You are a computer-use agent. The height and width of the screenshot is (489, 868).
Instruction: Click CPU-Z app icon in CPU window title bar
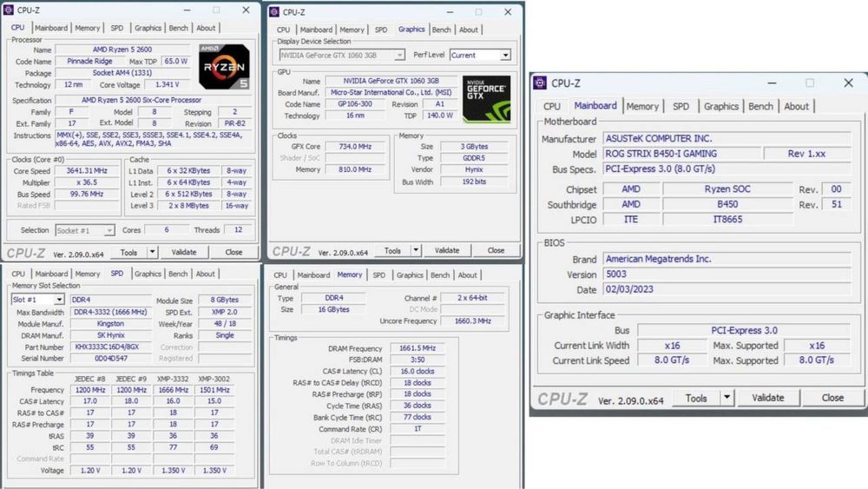(9, 10)
